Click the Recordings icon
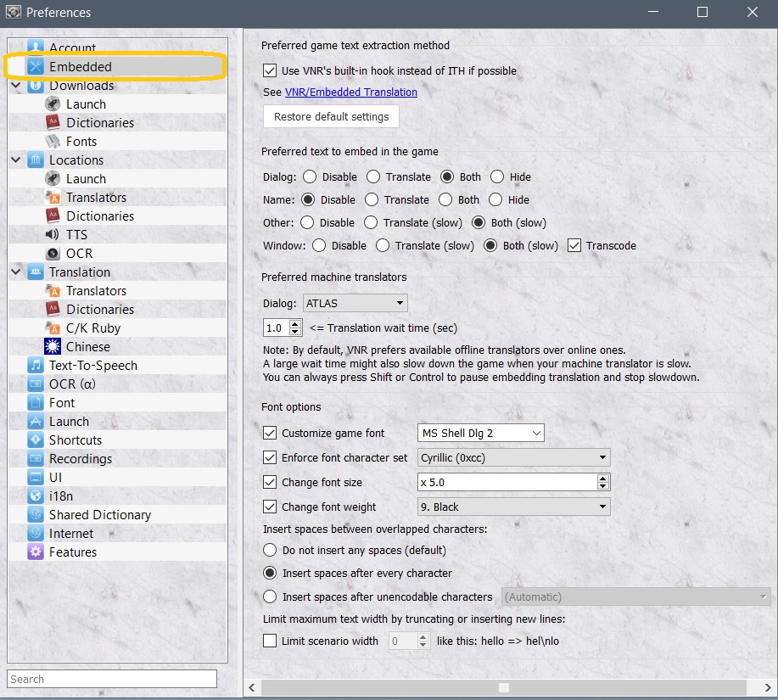The height and width of the screenshot is (700, 778). coord(36,459)
